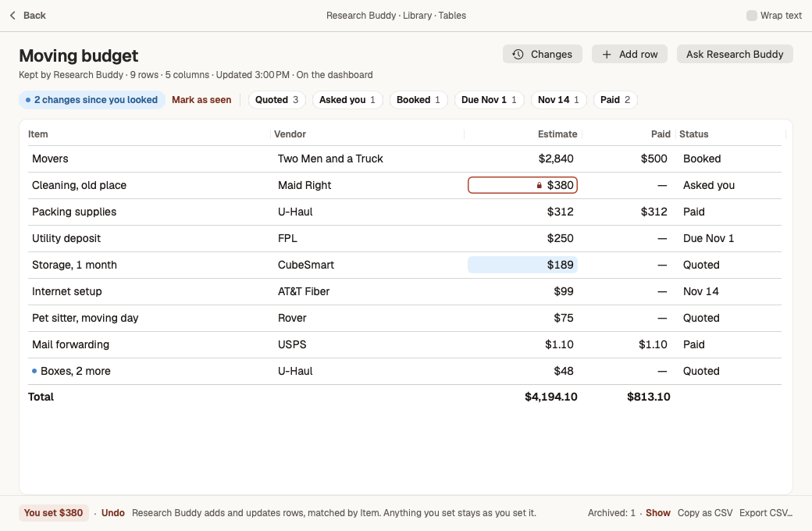Filter by the Nov 14 chip
The width and height of the screenshot is (812, 531).
click(x=559, y=100)
